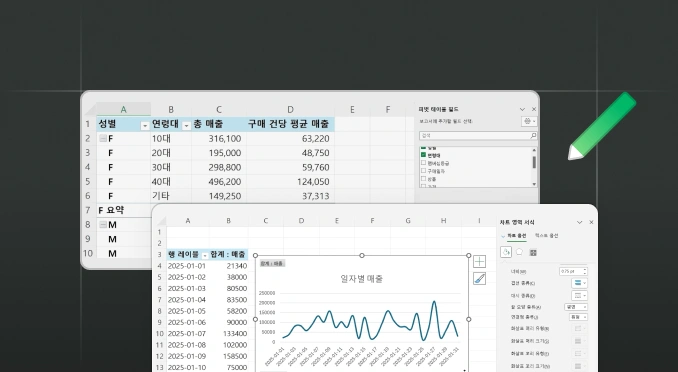678x372 pixels.
Task: Select the cell containing 124,050
Action: coord(290,182)
